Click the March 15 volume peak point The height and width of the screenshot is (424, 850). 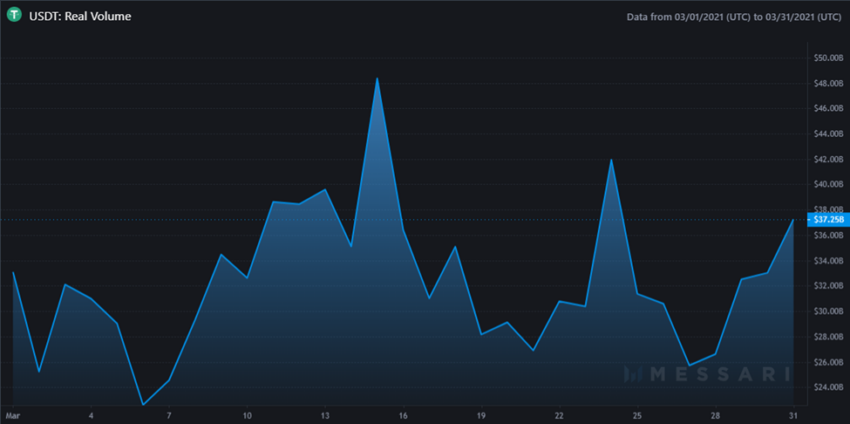377,79
